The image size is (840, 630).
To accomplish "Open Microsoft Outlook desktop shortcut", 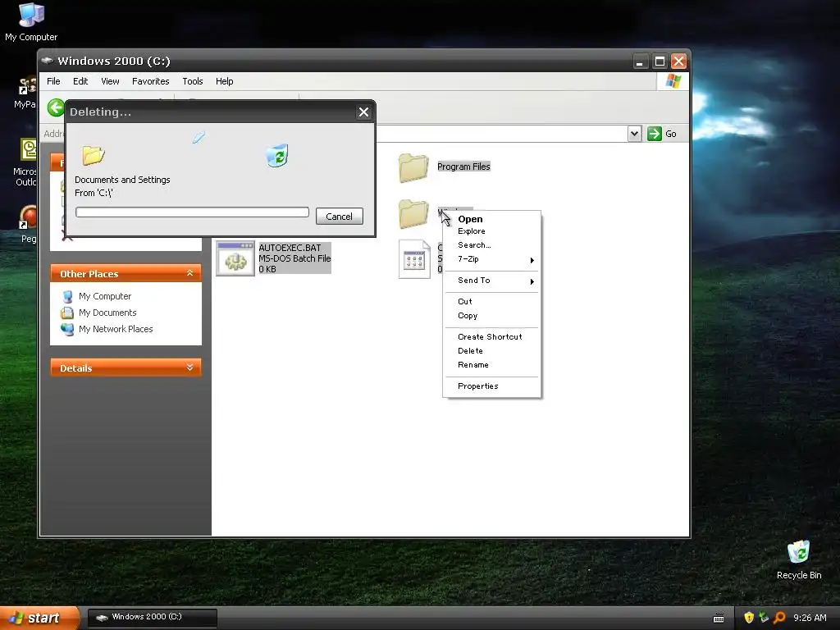I will tap(25, 162).
